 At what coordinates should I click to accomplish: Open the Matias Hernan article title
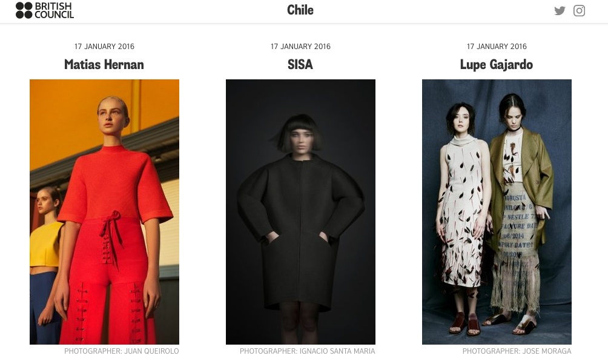click(104, 64)
